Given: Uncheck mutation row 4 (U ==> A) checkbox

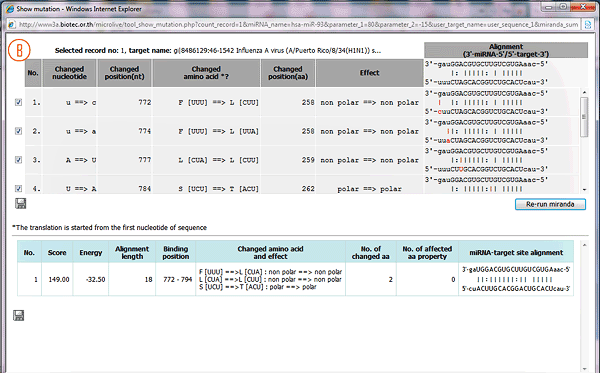Looking at the screenshot, I should (18, 188).
